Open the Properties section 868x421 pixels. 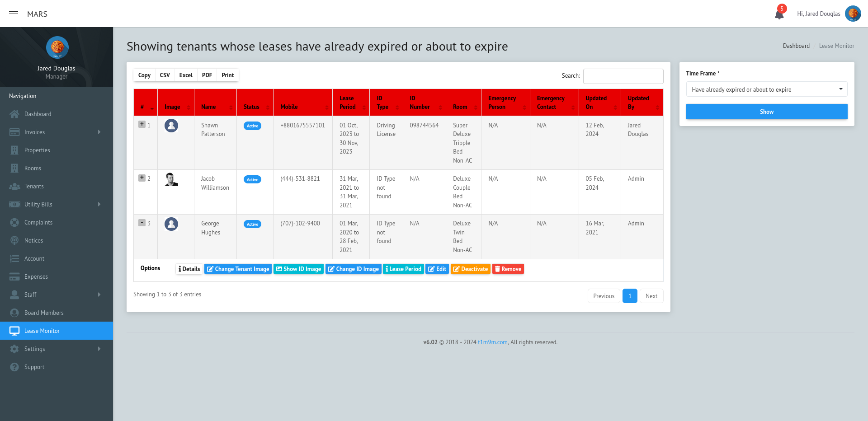pos(38,150)
